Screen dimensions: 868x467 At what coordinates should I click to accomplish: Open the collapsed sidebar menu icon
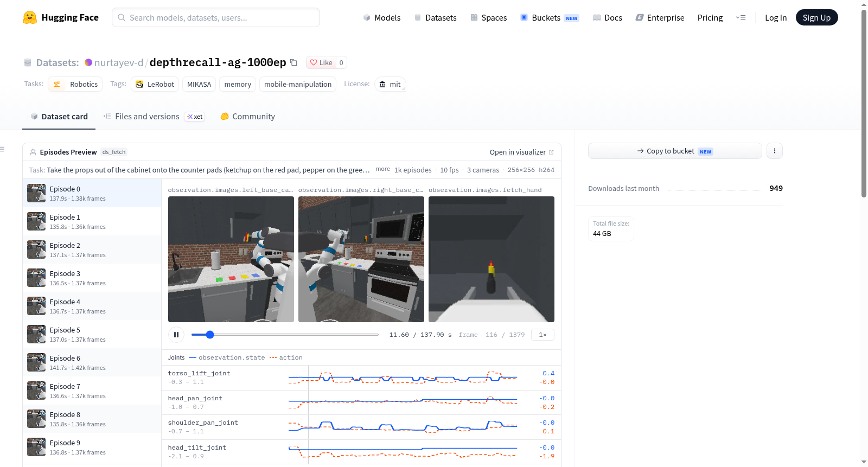click(2, 149)
